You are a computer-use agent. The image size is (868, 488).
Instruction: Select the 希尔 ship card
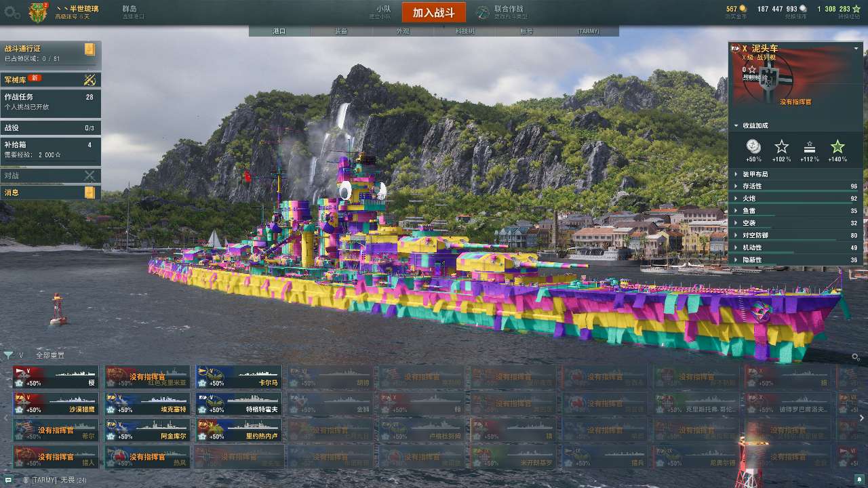[56, 430]
